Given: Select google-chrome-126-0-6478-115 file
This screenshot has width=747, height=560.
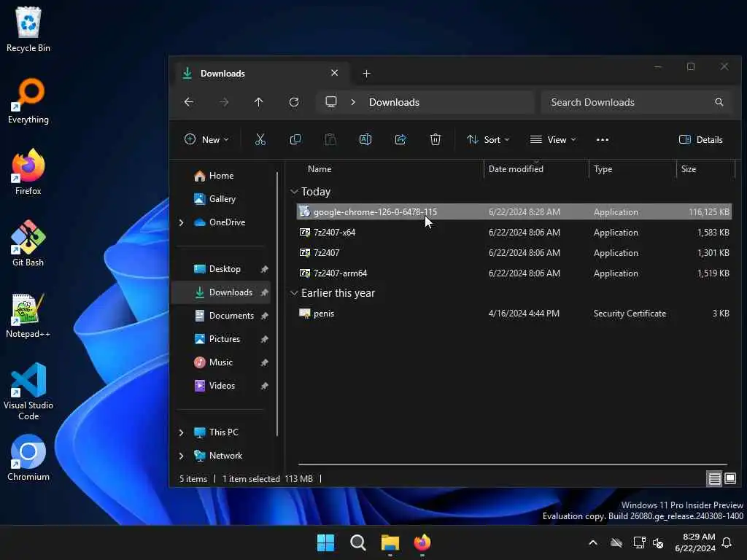Looking at the screenshot, I should (514, 212).
